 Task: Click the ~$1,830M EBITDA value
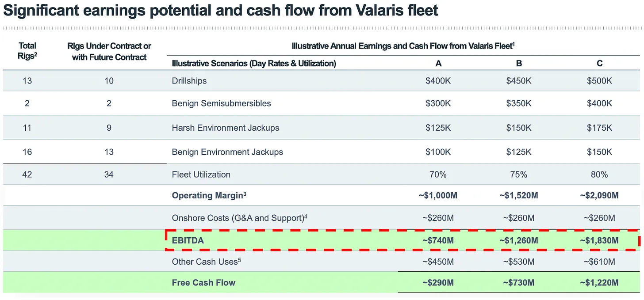coord(599,240)
